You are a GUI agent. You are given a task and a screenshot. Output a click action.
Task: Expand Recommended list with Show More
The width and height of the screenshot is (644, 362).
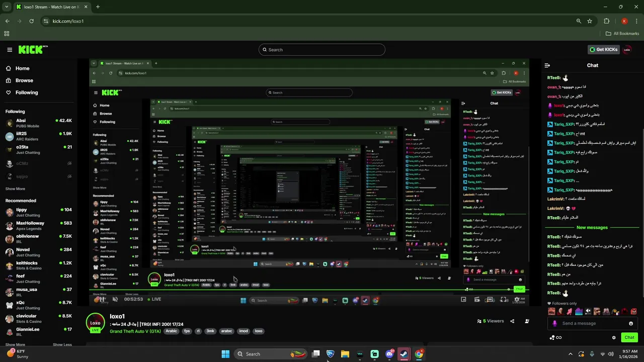pyautogui.click(x=15, y=345)
